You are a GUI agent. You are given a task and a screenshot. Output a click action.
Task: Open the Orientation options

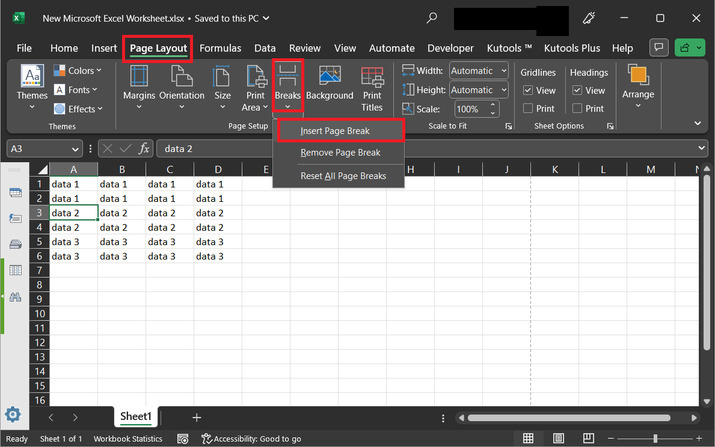181,88
